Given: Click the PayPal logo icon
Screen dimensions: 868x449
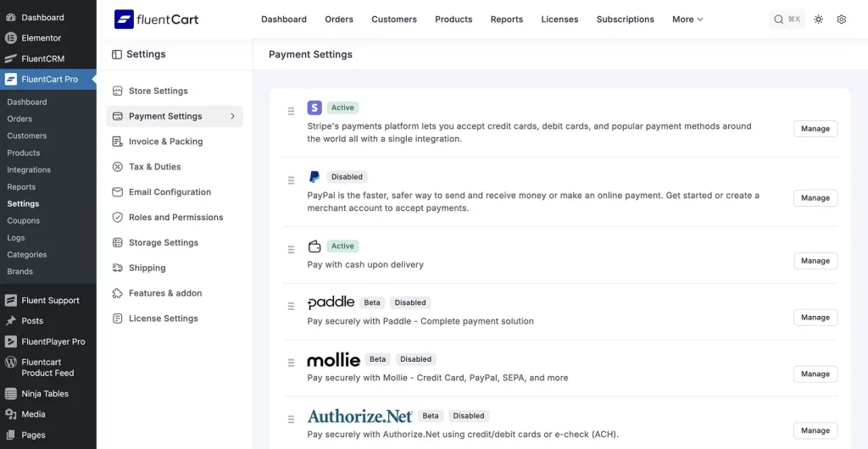Looking at the screenshot, I should pos(314,177).
